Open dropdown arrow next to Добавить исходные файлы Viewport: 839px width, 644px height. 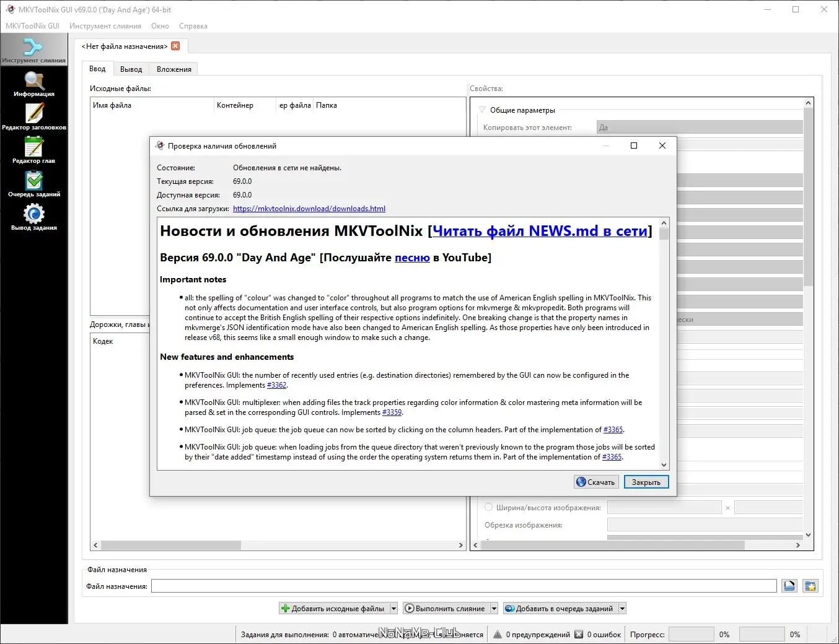393,609
